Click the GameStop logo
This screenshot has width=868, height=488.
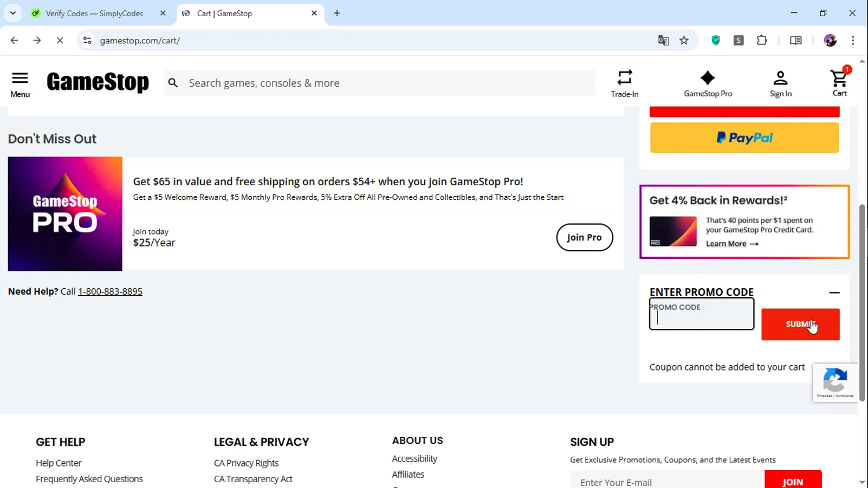pyautogui.click(x=98, y=82)
